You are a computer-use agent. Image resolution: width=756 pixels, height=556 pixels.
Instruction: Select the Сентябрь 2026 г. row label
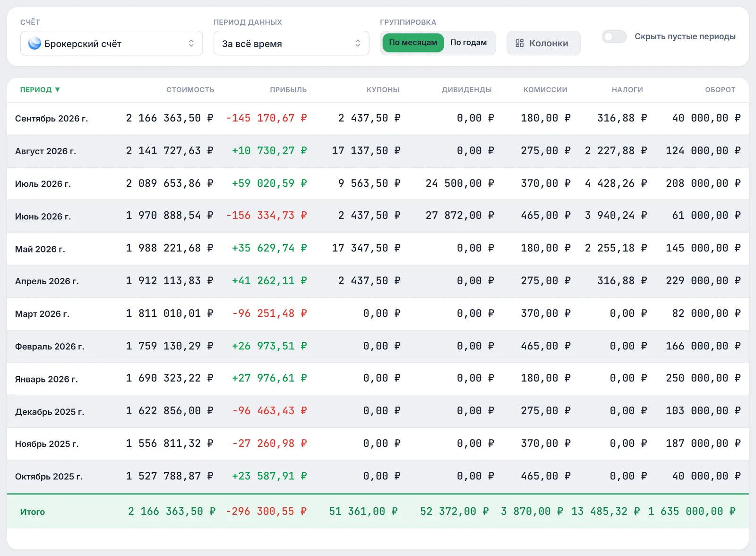click(x=52, y=118)
